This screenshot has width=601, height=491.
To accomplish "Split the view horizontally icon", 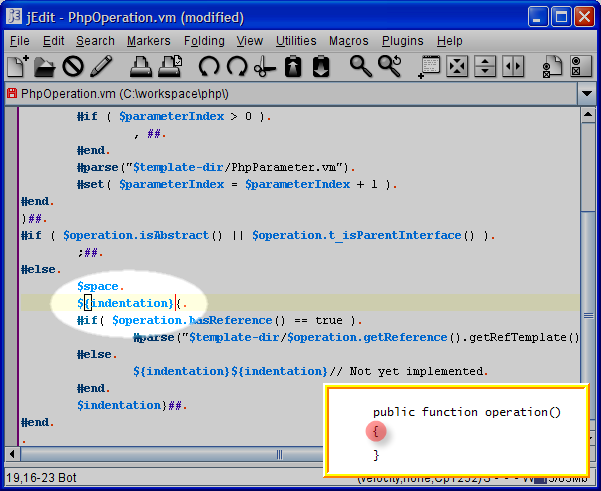I will click(x=485, y=66).
